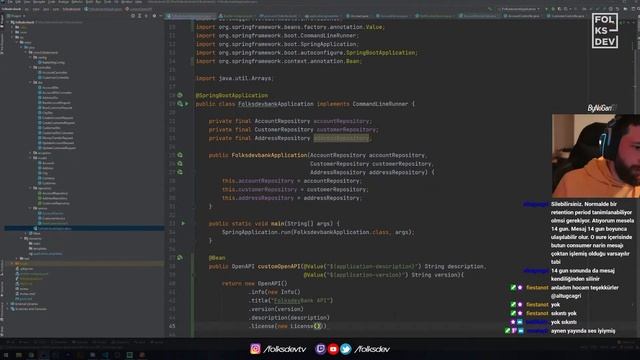
Task: Click bean gutter icon at @Bean annotation
Action: (x=180, y=258)
